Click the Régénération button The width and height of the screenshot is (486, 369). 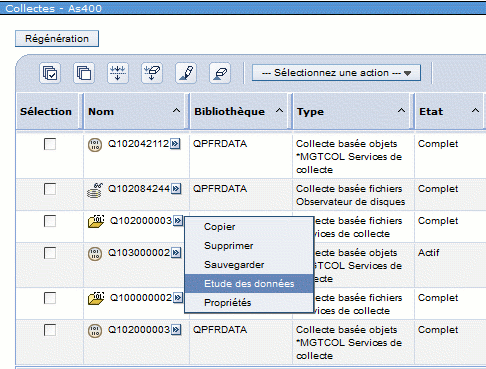pyautogui.click(x=57, y=39)
